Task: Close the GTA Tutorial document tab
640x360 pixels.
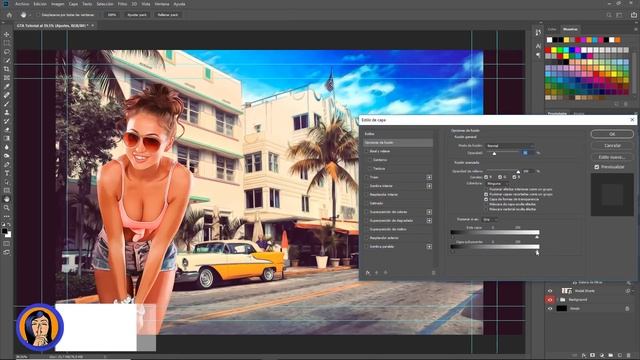Action: 93,25
